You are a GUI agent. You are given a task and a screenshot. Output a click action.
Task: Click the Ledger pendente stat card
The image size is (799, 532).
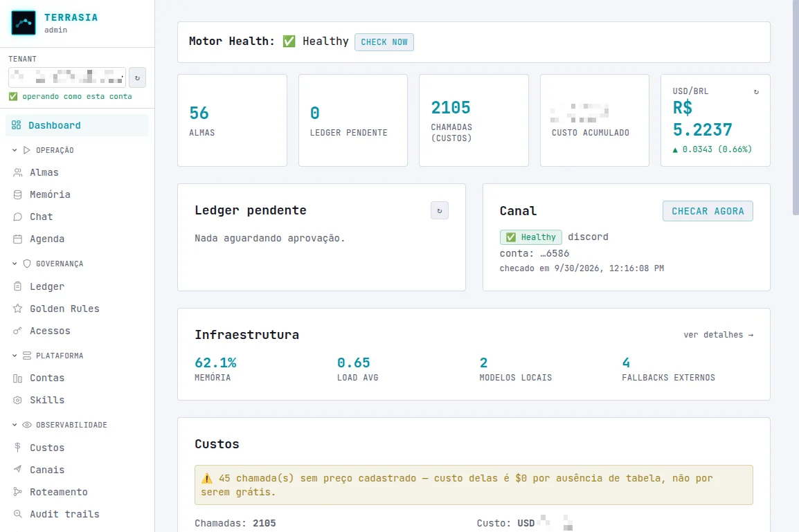click(x=353, y=120)
